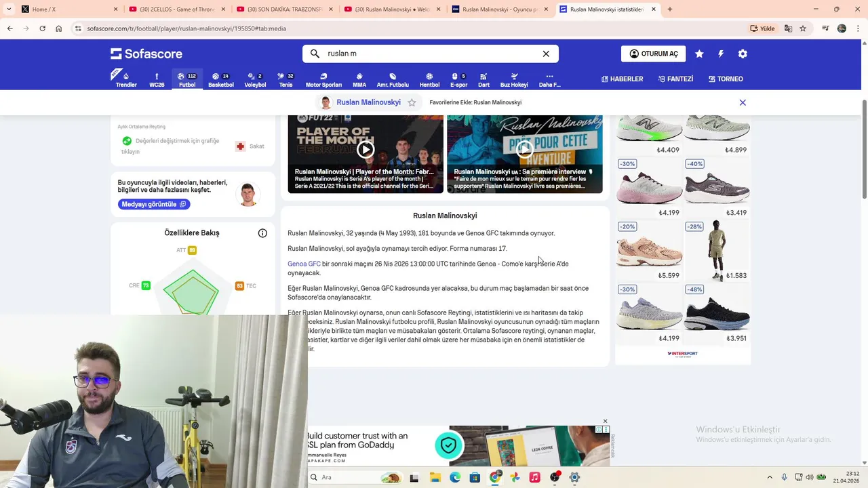Show hidden system tray icons

769,477
